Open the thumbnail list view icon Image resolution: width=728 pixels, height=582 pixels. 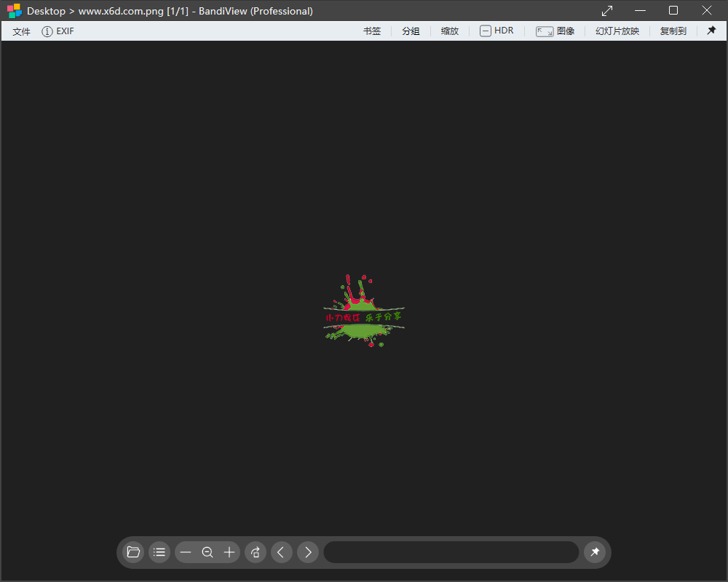[x=159, y=552]
